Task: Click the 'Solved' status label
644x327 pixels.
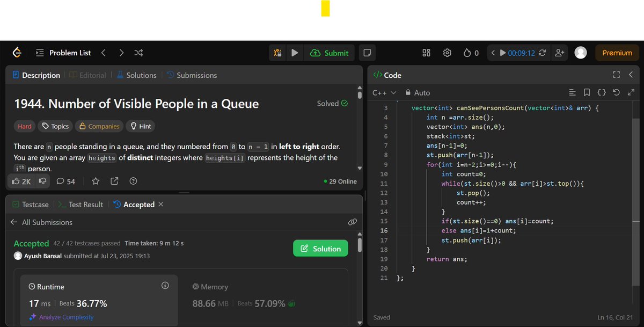Action: (x=332, y=103)
